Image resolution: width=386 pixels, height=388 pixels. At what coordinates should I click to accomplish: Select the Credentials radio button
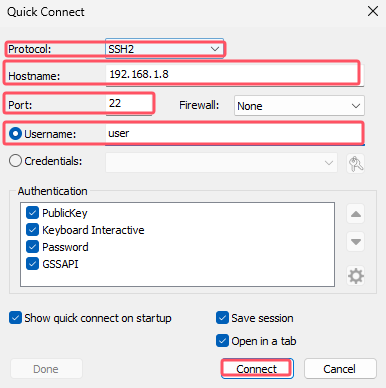15,161
